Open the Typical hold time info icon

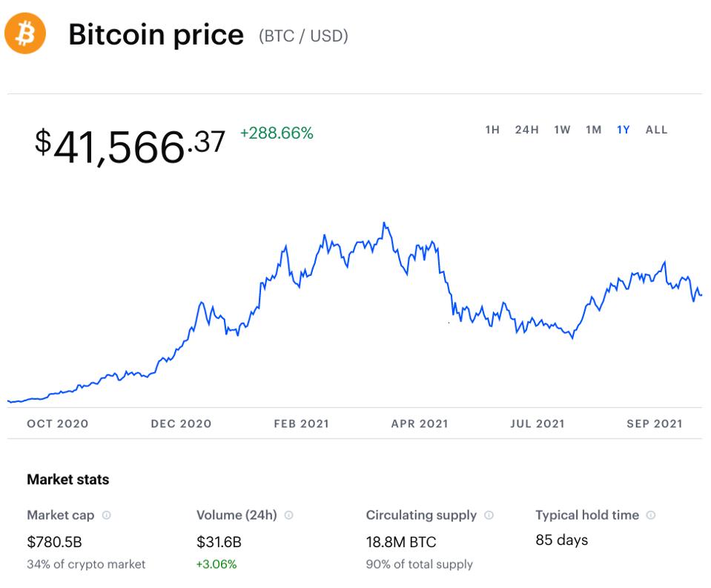point(651,515)
